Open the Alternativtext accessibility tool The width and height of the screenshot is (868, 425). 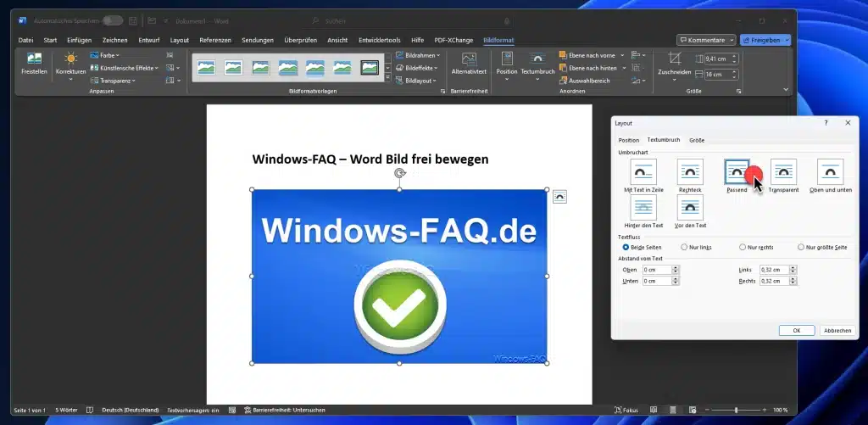coord(469,64)
